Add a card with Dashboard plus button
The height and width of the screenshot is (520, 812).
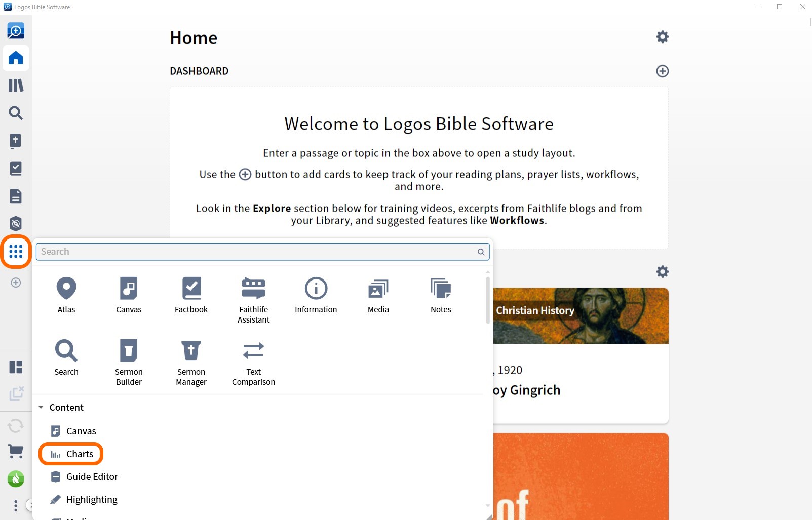click(663, 71)
